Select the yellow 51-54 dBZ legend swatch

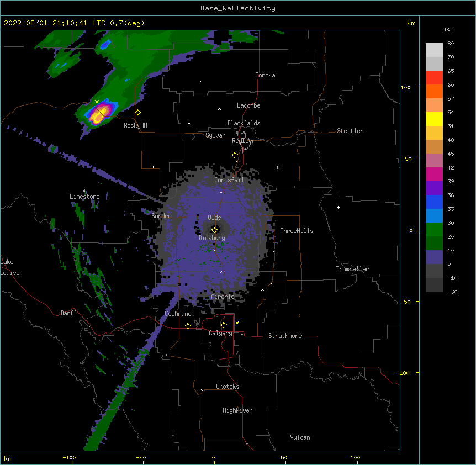pyautogui.click(x=434, y=119)
